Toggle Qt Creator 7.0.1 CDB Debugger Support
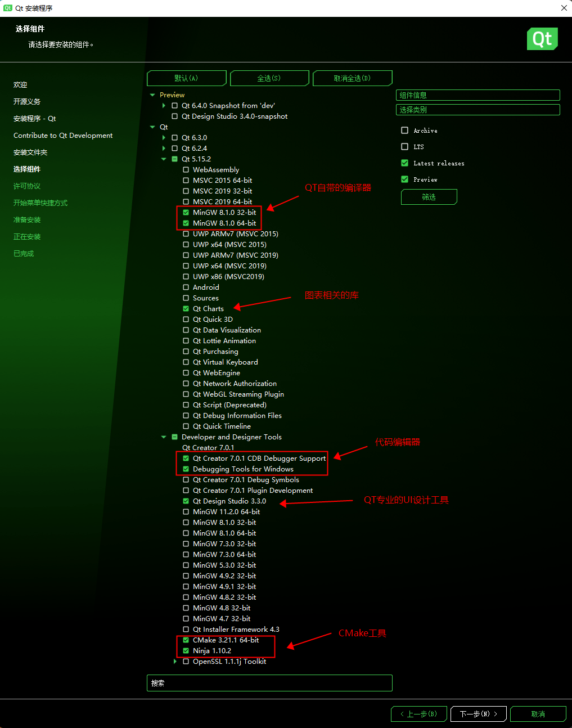Screen dimensions: 572x728 (186, 459)
